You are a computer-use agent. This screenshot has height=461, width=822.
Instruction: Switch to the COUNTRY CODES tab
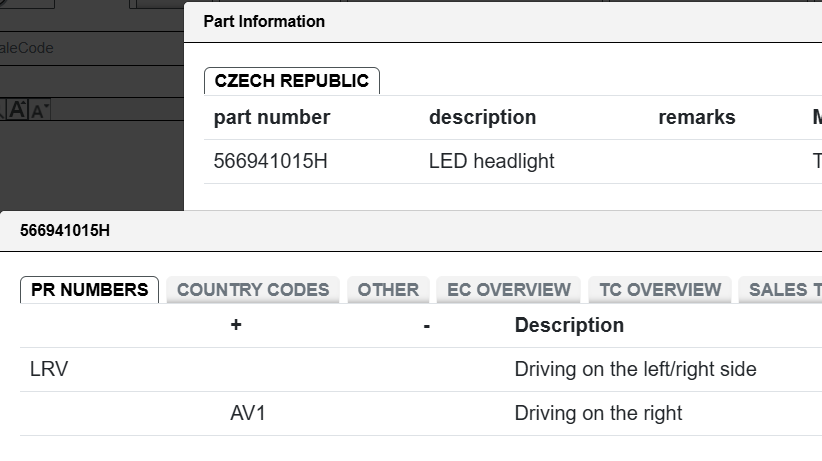click(253, 290)
